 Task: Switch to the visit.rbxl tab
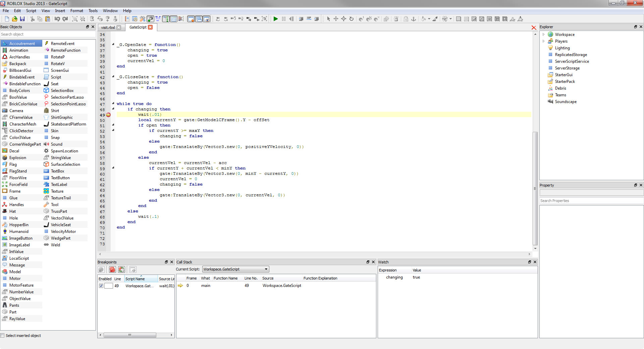[108, 28]
